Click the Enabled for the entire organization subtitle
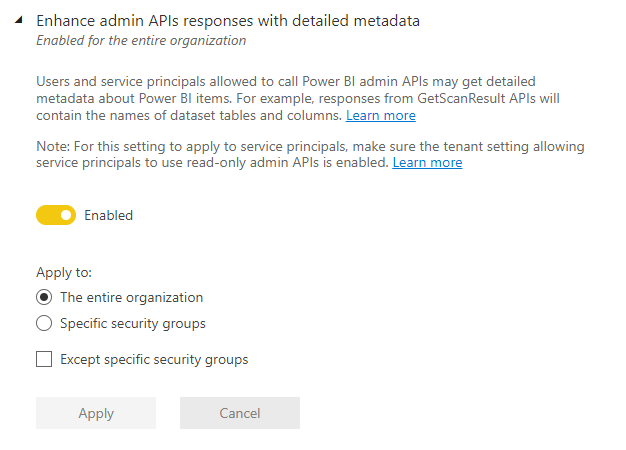This screenshot has width=626, height=450. 141,41
